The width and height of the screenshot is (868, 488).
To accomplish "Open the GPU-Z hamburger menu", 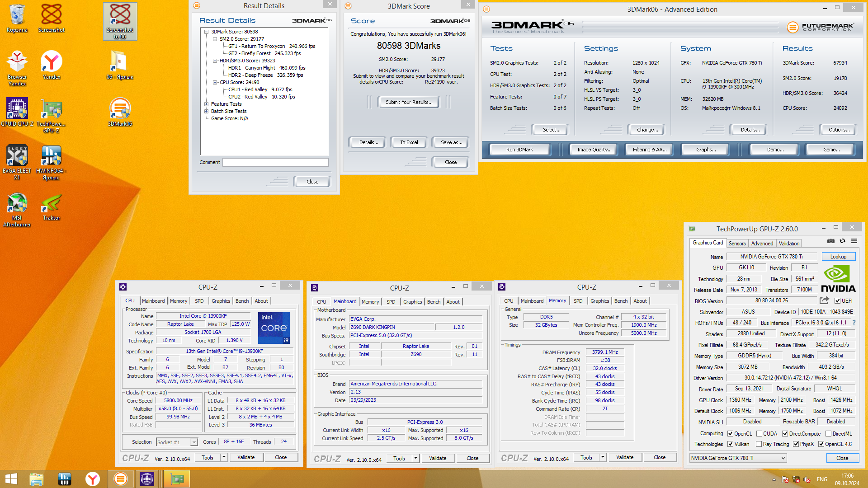I will pos(854,241).
